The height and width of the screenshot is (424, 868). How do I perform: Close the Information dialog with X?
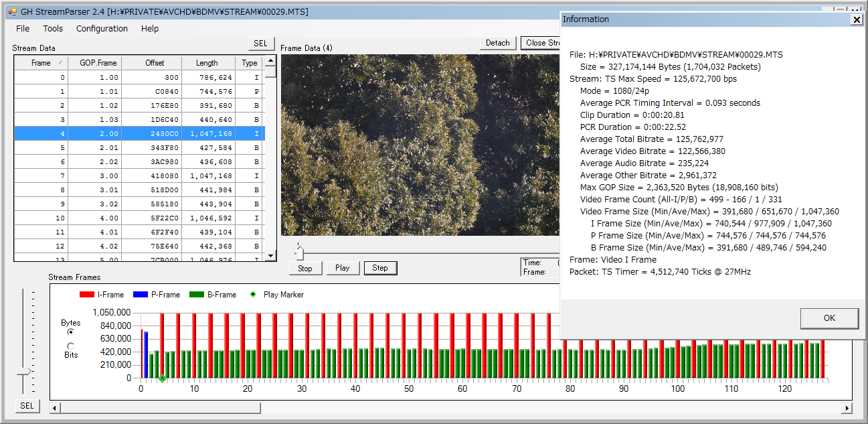point(856,20)
